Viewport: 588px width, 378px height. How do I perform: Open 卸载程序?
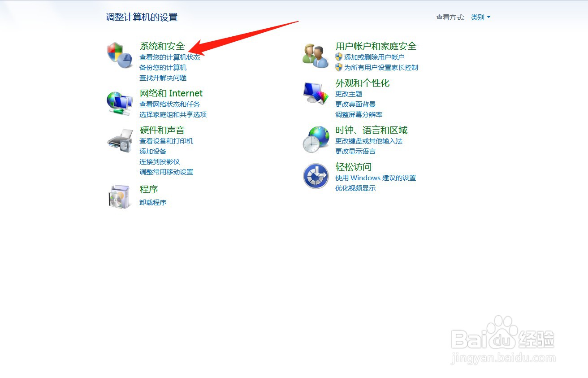(152, 202)
